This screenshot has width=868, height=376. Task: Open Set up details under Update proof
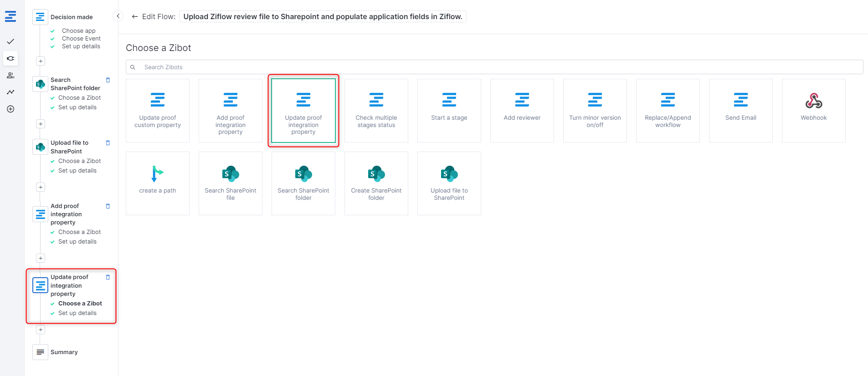pos(77,313)
